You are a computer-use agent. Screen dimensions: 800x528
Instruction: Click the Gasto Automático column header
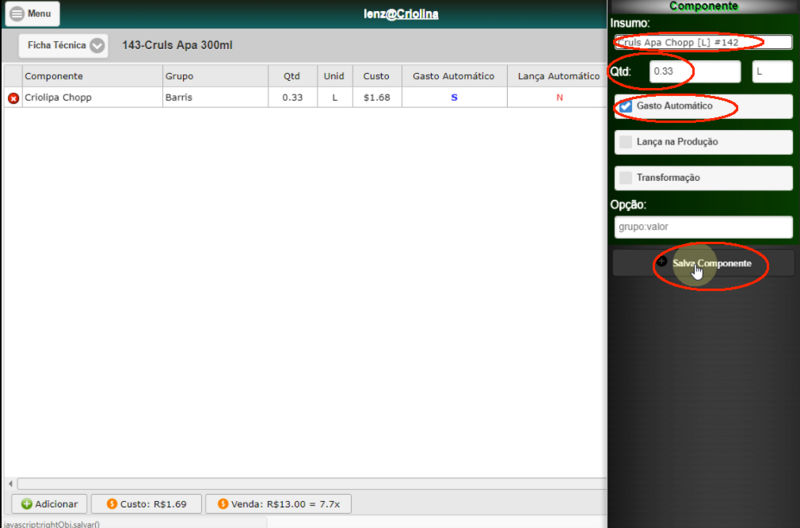coord(454,76)
